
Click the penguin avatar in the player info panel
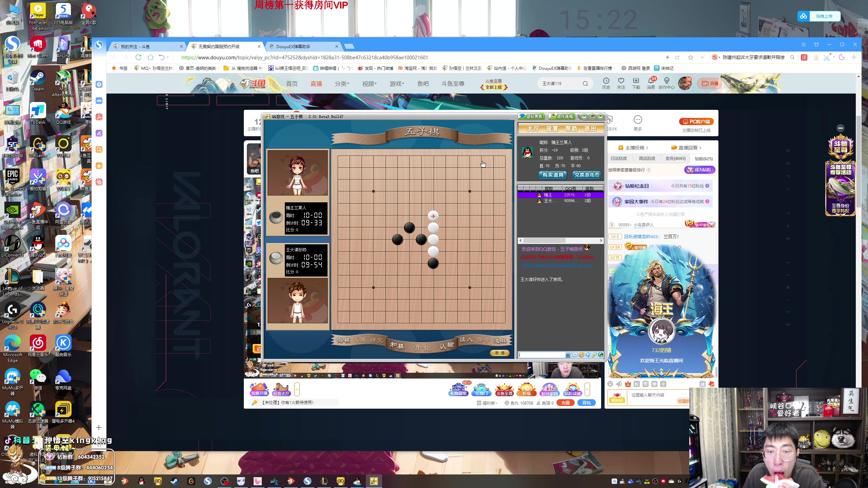(527, 153)
